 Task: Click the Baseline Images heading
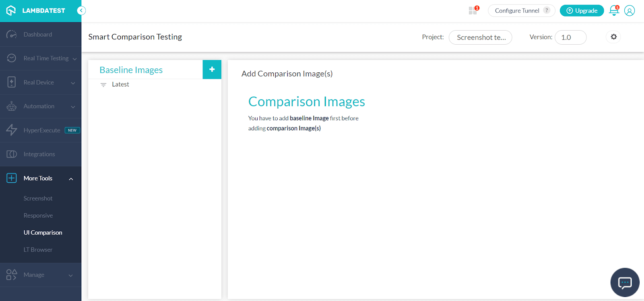tap(131, 70)
